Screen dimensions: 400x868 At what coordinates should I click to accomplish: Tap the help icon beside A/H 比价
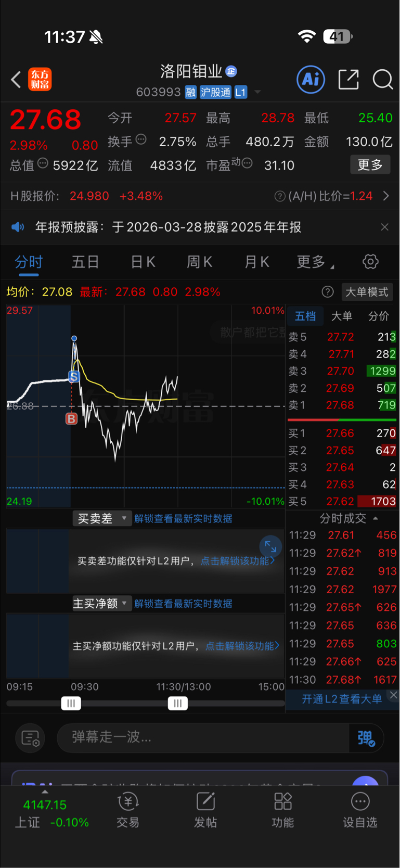tap(280, 196)
